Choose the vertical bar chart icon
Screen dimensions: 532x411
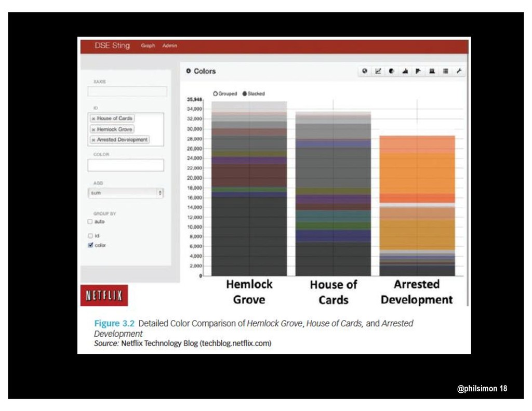pos(432,71)
